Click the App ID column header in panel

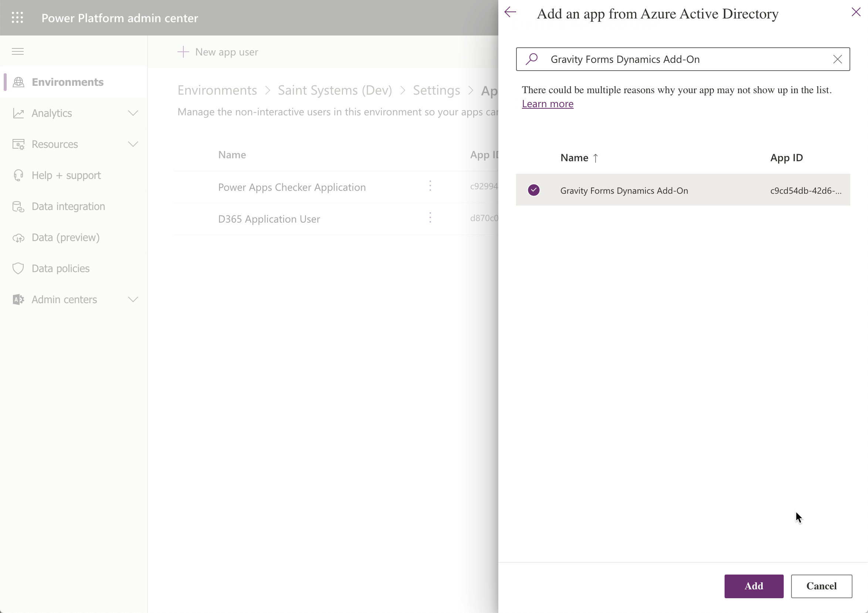point(787,158)
